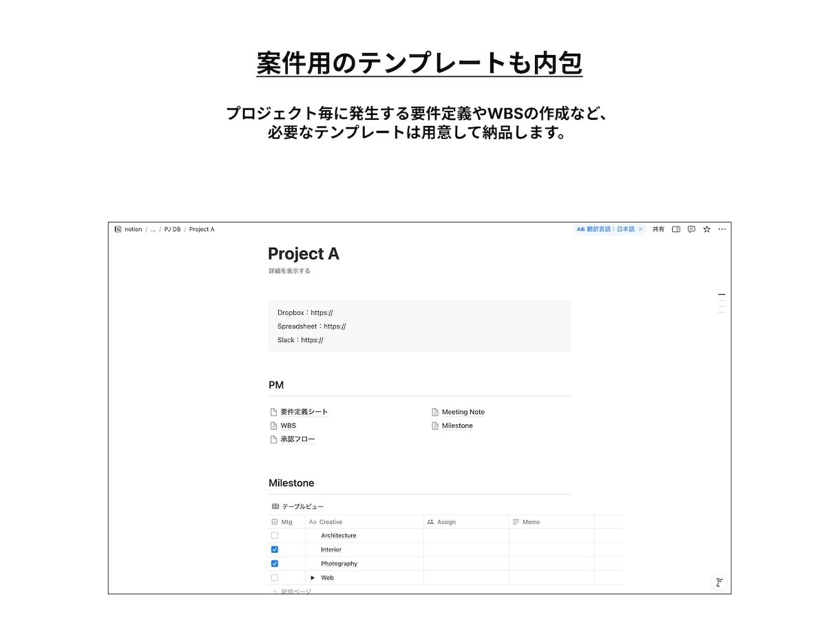Viewport: 840px width, 630px height.
Task: Click the Dropbox: https:// line
Action: (x=305, y=313)
